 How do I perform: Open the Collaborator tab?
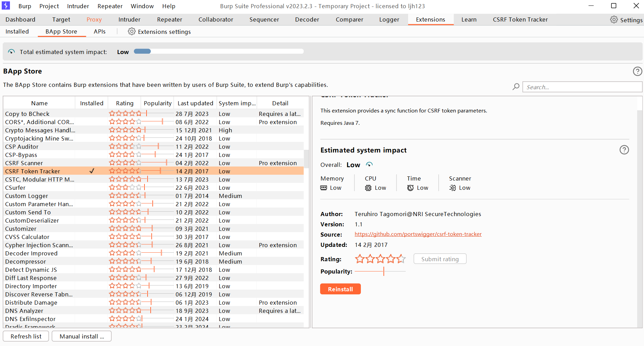[x=216, y=19]
